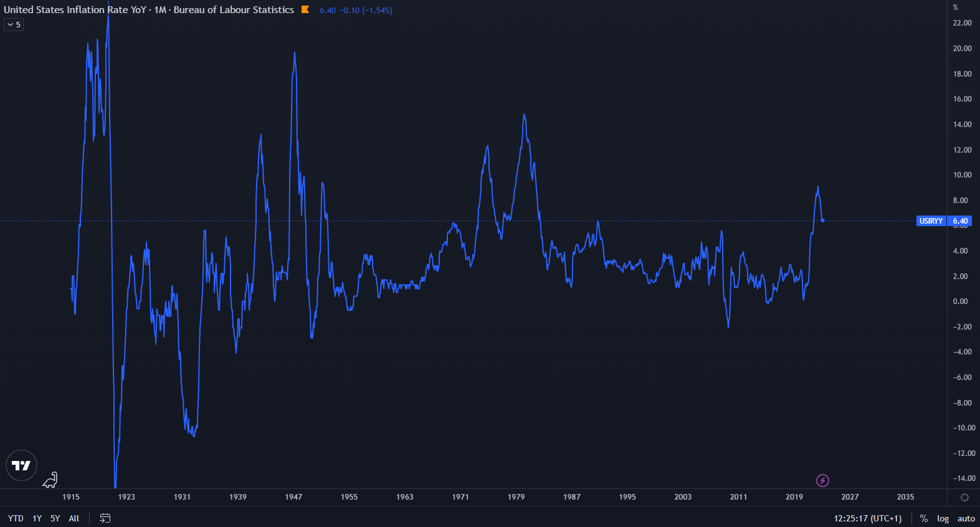Select the YTD time range
The height and width of the screenshot is (527, 980).
pyautogui.click(x=16, y=518)
